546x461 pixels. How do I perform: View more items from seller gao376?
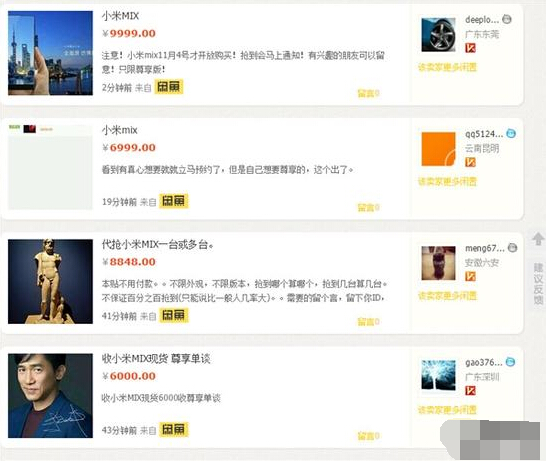(447, 410)
